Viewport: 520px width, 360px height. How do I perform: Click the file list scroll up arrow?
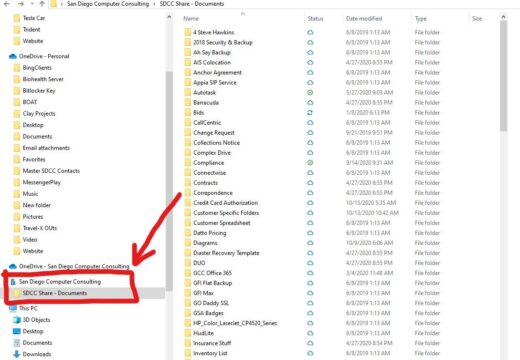point(503,16)
